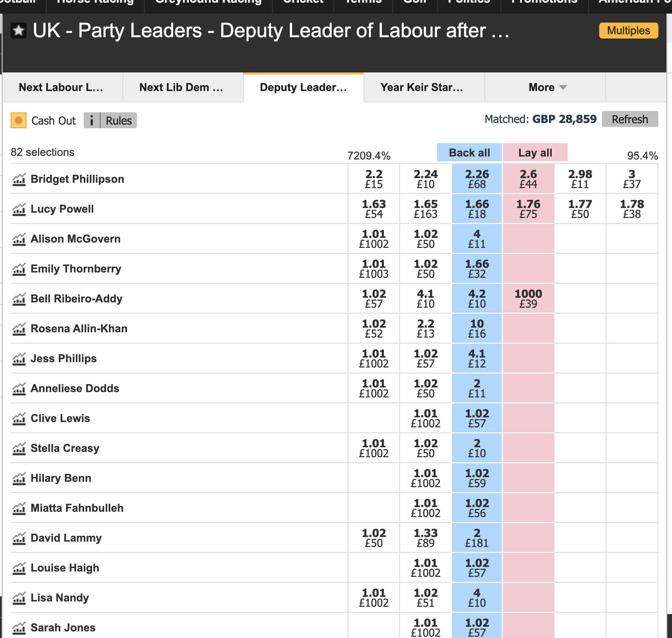Click the favourite star icon beside market title
Viewport: 672px width, 638px height.
coord(18,31)
